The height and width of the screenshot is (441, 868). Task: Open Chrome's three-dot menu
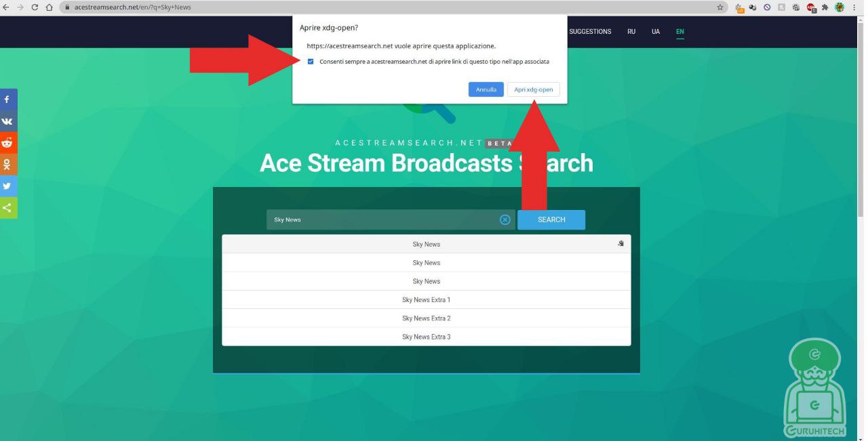coord(853,7)
